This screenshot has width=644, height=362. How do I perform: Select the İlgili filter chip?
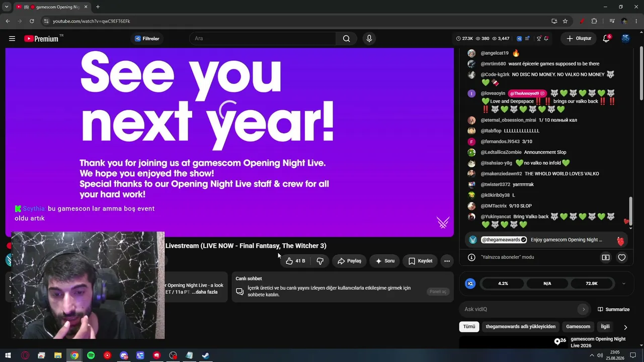coord(605,327)
